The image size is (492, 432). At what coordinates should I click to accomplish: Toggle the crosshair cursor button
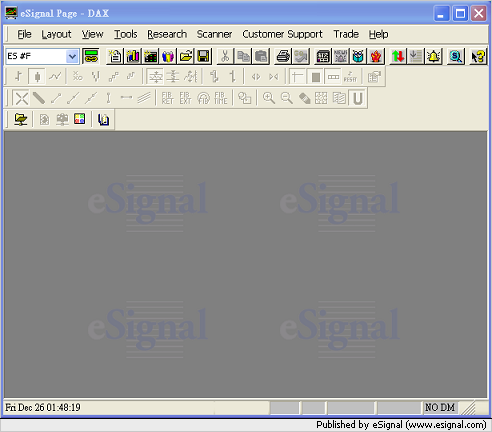(x=297, y=77)
